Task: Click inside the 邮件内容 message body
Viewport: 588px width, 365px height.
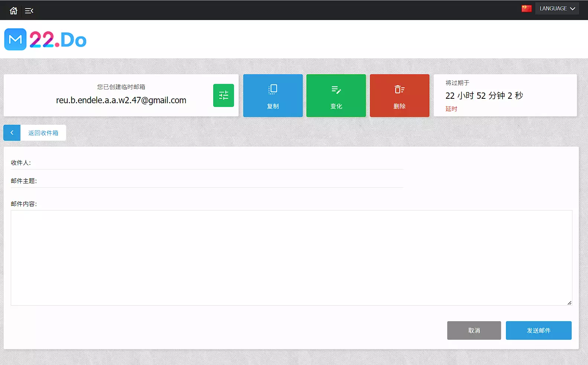Action: (291, 258)
